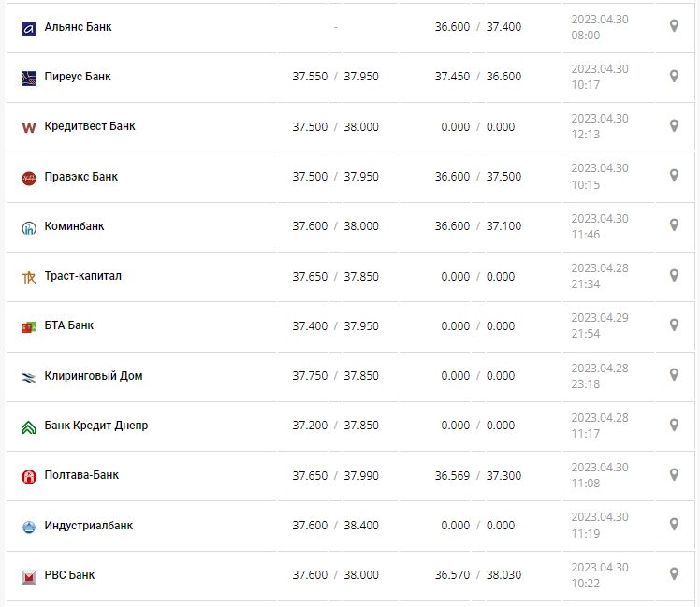Click the Полтава-Банк location pin
700x607 pixels.
(674, 474)
